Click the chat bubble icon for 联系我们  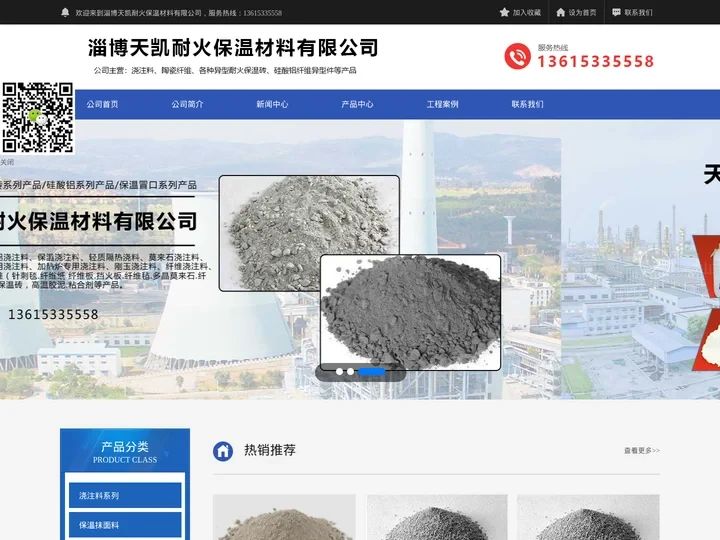[x=616, y=12]
